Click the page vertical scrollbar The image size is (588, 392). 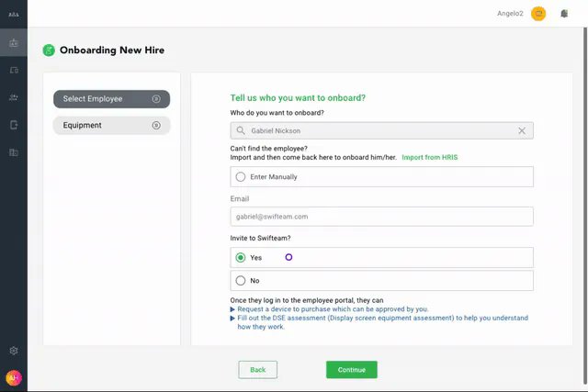pos(585,207)
